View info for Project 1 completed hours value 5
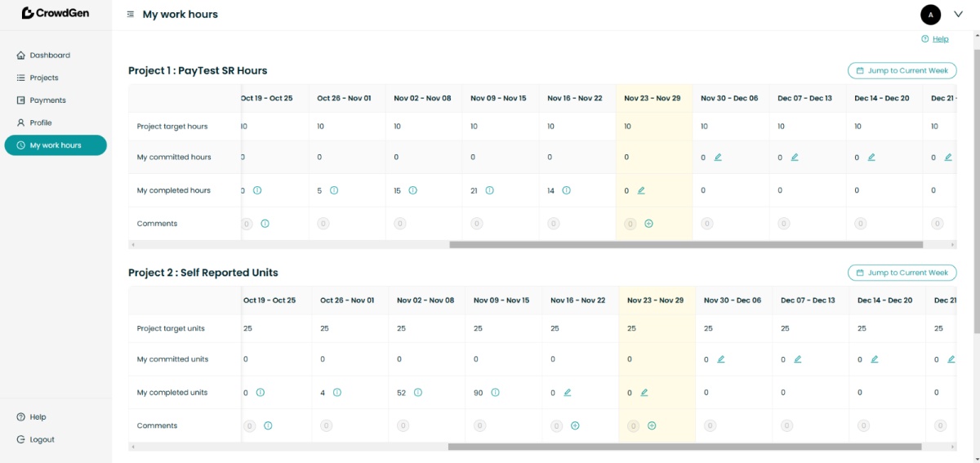The image size is (980, 463). click(x=334, y=190)
